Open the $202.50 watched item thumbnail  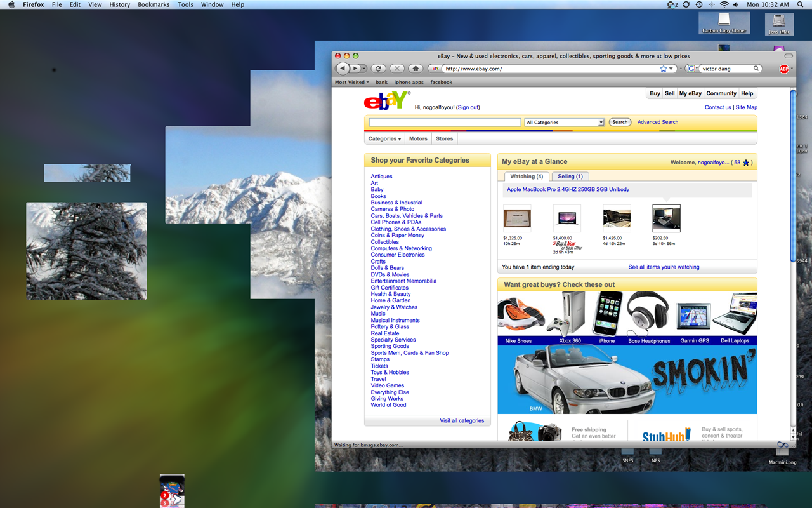666,218
